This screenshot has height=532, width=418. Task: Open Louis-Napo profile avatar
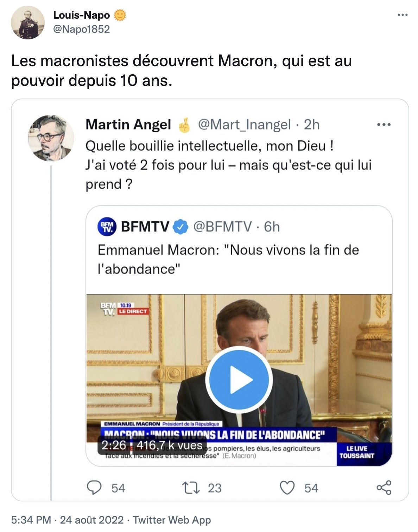[28, 23]
